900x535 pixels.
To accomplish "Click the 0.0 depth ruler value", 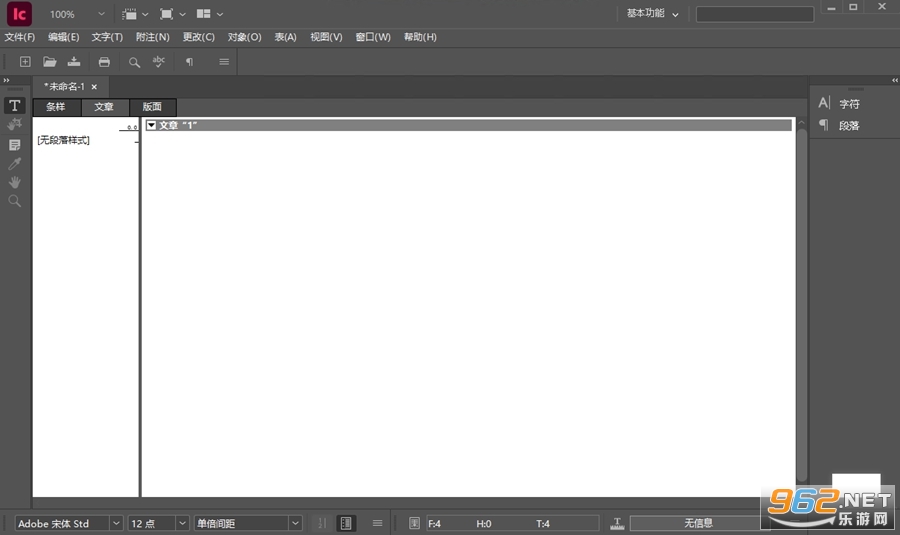I will click(x=132, y=127).
